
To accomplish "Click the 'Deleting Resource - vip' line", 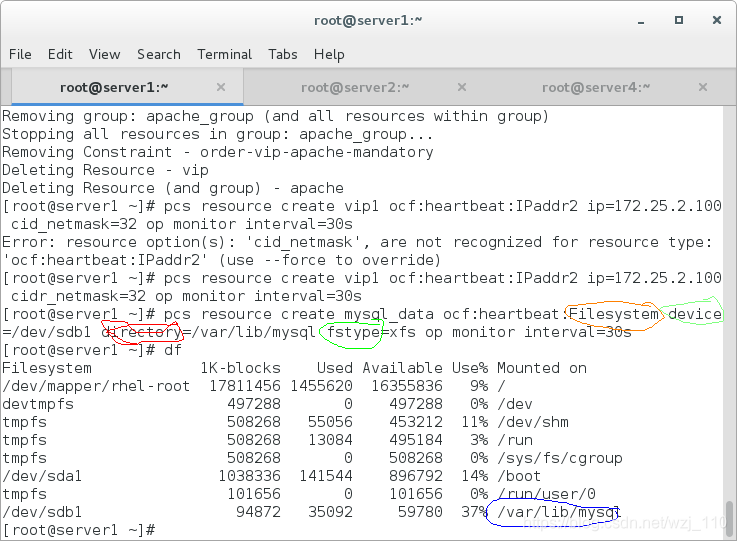I will (x=105, y=170).
